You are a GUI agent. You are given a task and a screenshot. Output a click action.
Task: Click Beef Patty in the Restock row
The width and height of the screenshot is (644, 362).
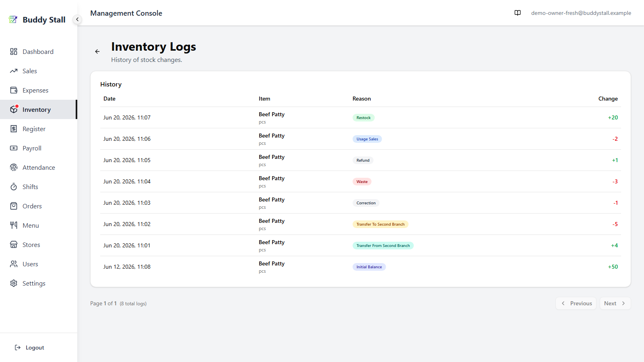tap(272, 114)
